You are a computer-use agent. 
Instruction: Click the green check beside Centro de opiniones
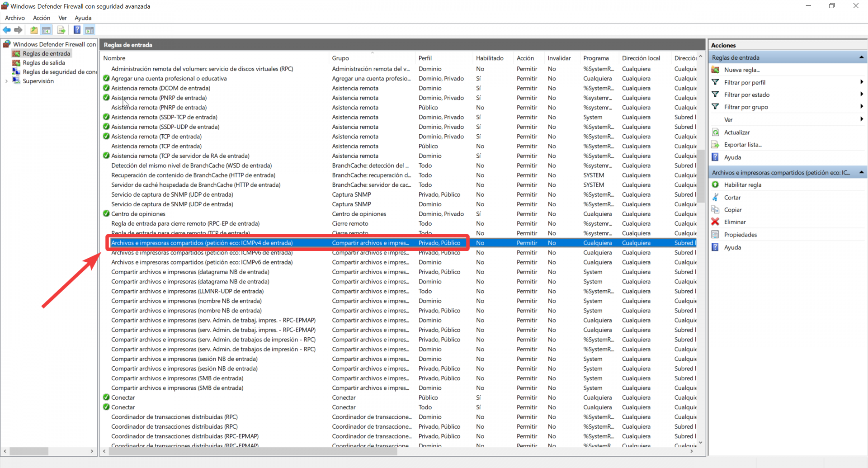coord(106,213)
